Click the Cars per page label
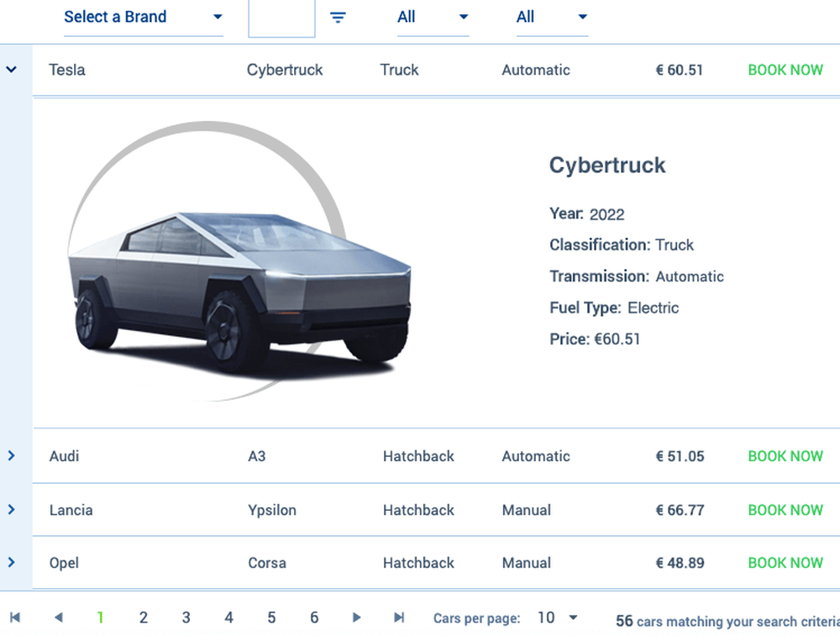 point(477,618)
